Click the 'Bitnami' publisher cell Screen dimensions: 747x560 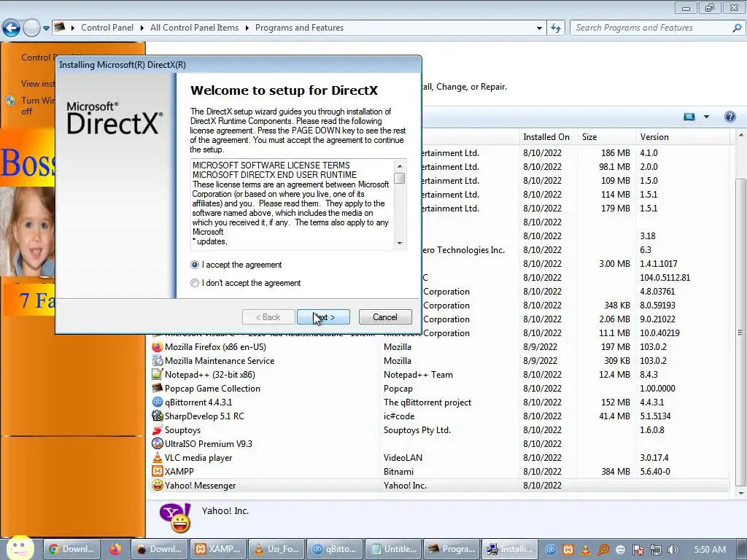(x=399, y=472)
